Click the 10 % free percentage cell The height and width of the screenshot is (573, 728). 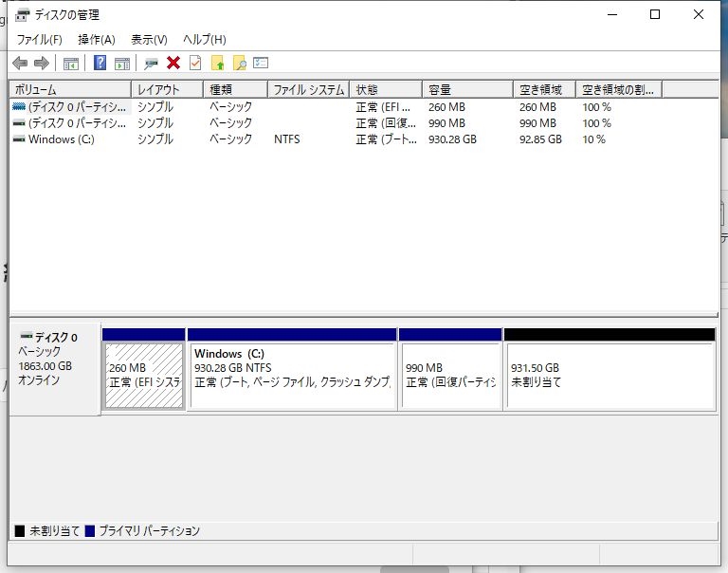(593, 139)
